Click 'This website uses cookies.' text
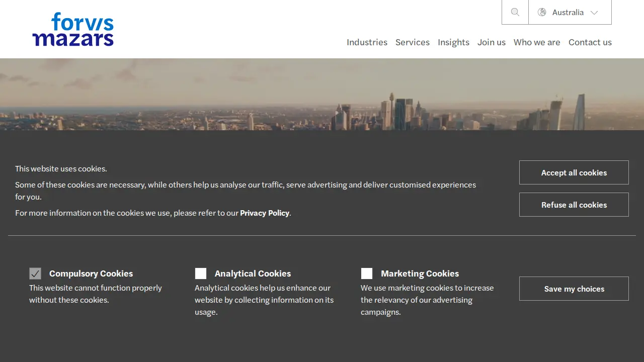The image size is (644, 362). coord(61,168)
